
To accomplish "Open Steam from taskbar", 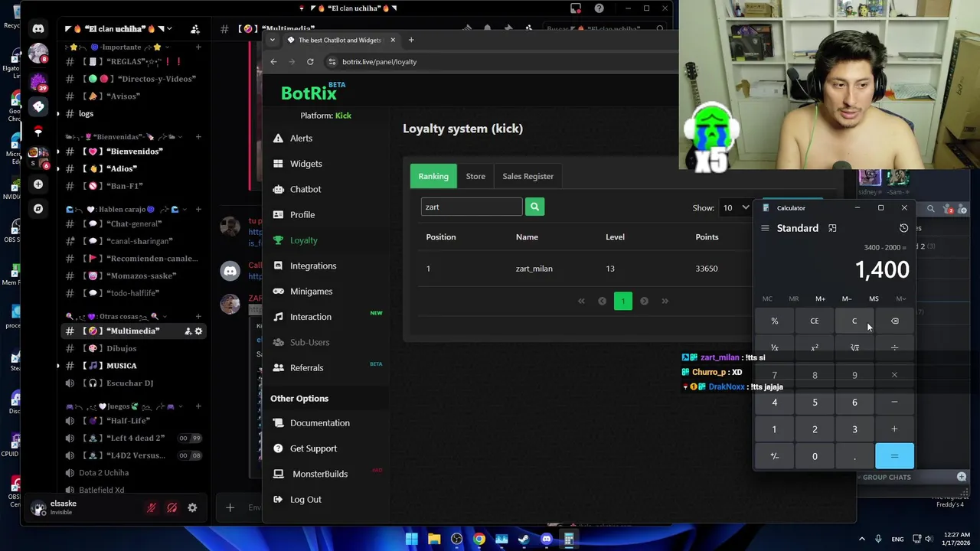I will tap(524, 539).
